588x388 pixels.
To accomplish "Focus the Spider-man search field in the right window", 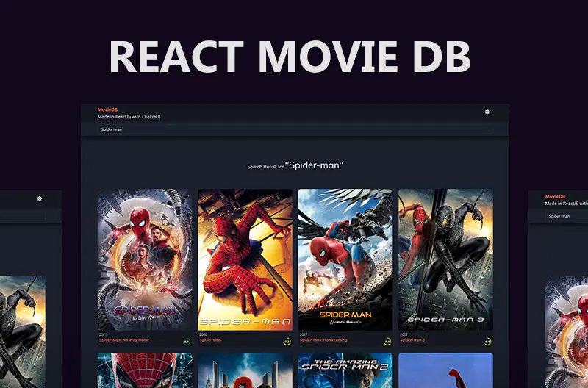I will coord(566,216).
